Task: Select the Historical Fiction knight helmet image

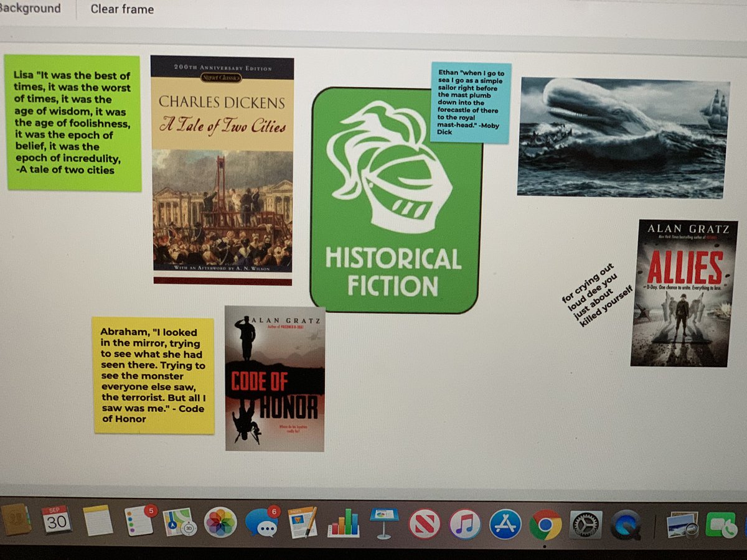Action: click(x=396, y=200)
